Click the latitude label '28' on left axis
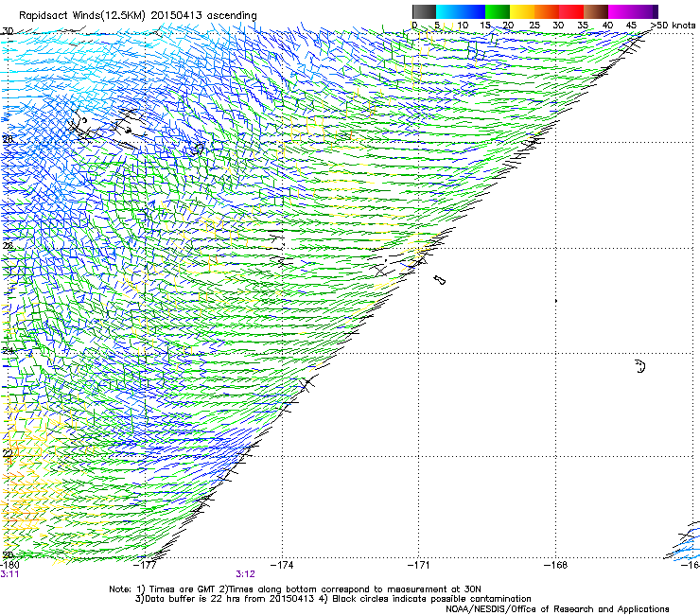The width and height of the screenshot is (700, 615). pos(8,139)
